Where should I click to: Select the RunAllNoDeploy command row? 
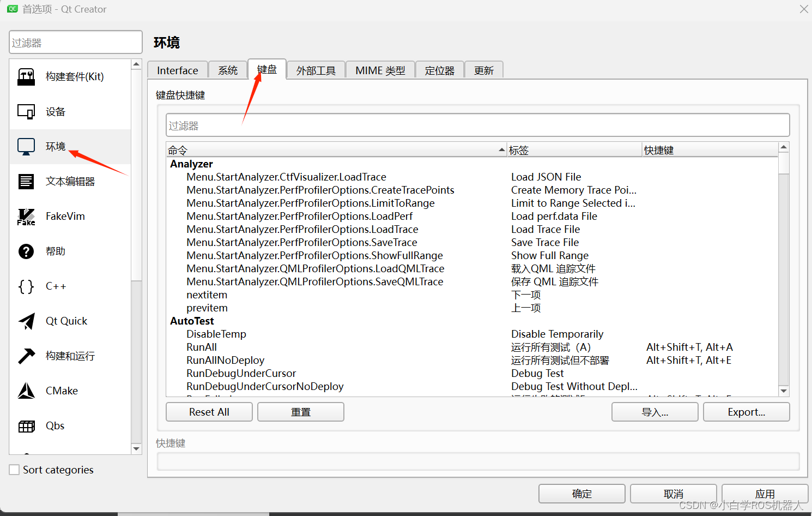tap(472, 360)
